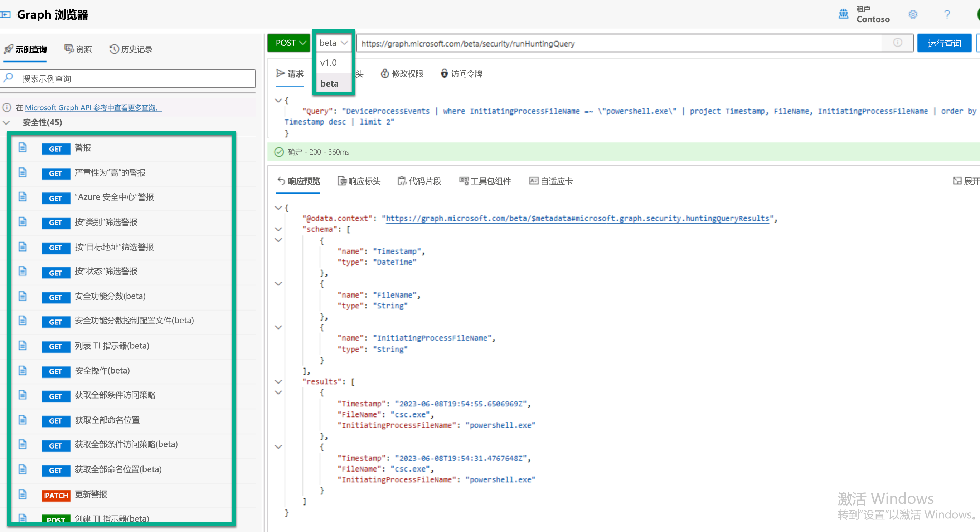The height and width of the screenshot is (532, 980).
Task: Open 访问令牌 tab
Action: coord(461,73)
